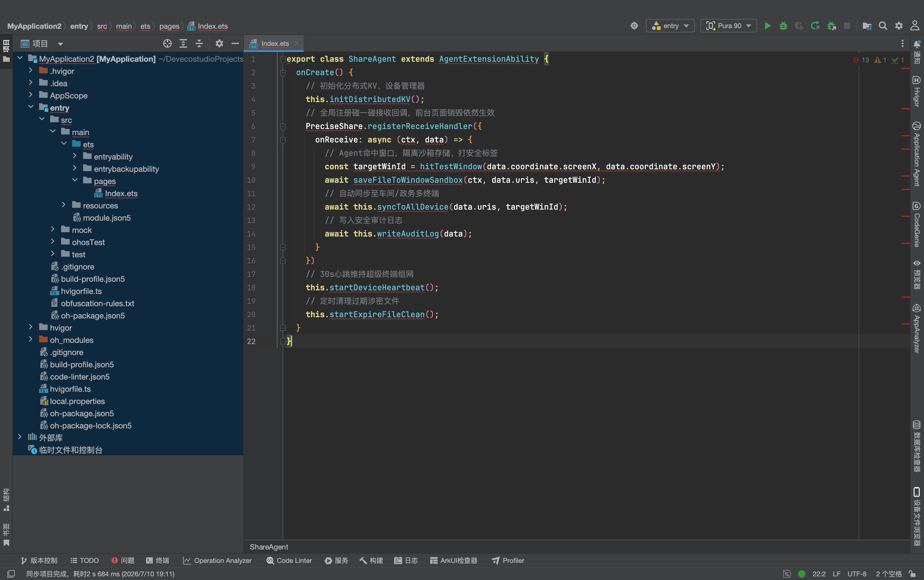Screen dimensions: 924x580
Task: Open the ArkUI inspector tool window
Action: pos(454,560)
